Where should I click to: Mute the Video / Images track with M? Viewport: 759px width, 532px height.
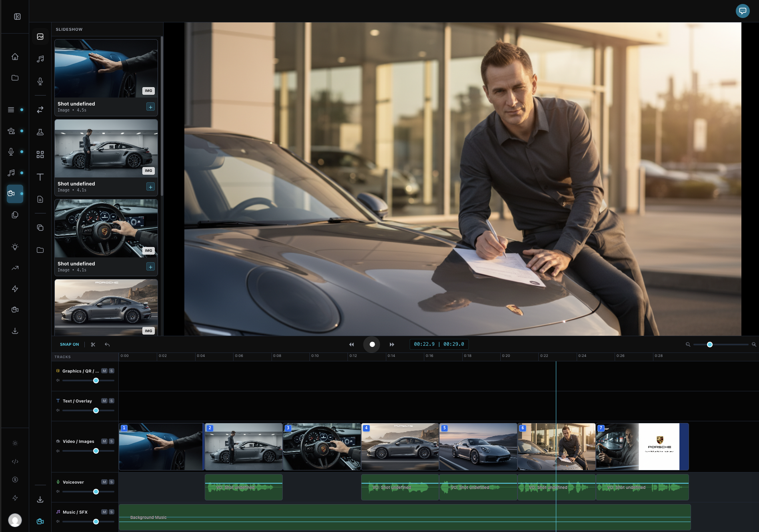tap(104, 441)
